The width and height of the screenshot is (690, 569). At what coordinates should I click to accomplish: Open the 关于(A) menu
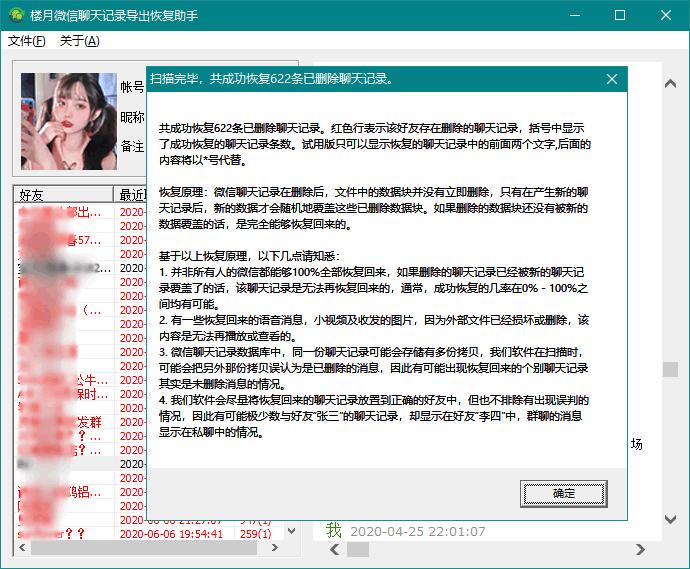[x=79, y=41]
